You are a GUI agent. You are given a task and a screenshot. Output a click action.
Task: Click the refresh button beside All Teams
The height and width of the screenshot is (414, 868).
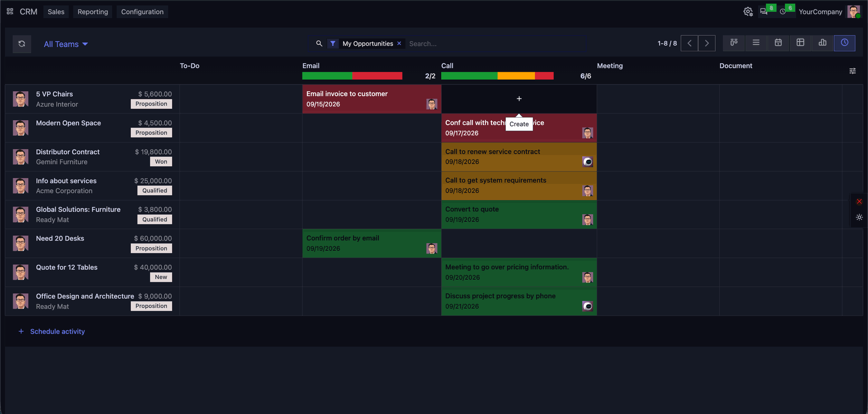(x=22, y=44)
